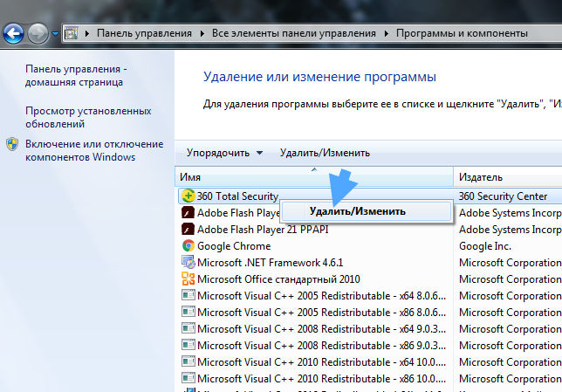Click icon of Visual C++ 2005 x86
Image resolution: width=562 pixels, height=392 pixels.
pyautogui.click(x=188, y=312)
